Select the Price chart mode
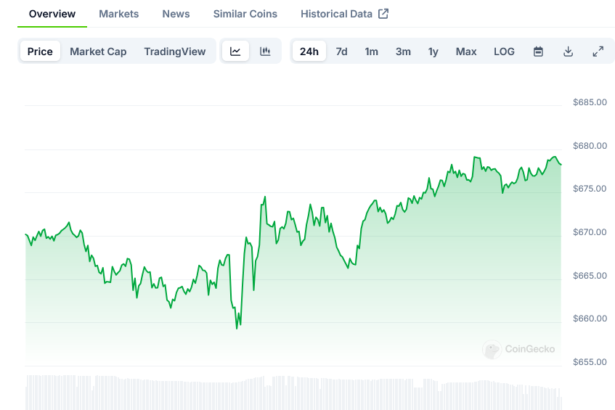 pos(40,51)
